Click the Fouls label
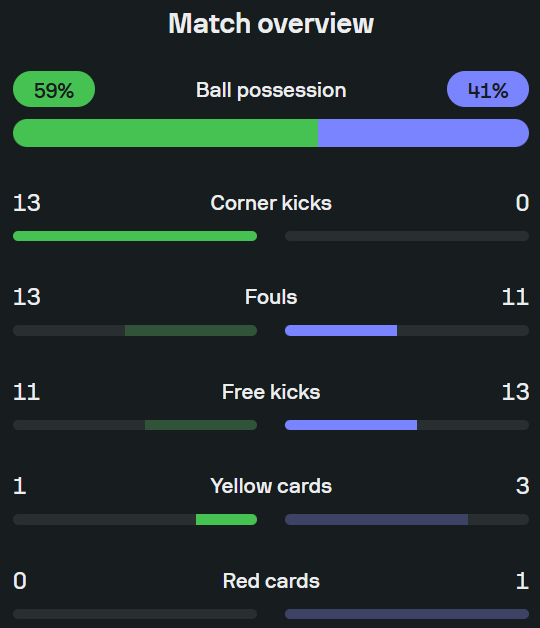The width and height of the screenshot is (540, 628). [271, 297]
